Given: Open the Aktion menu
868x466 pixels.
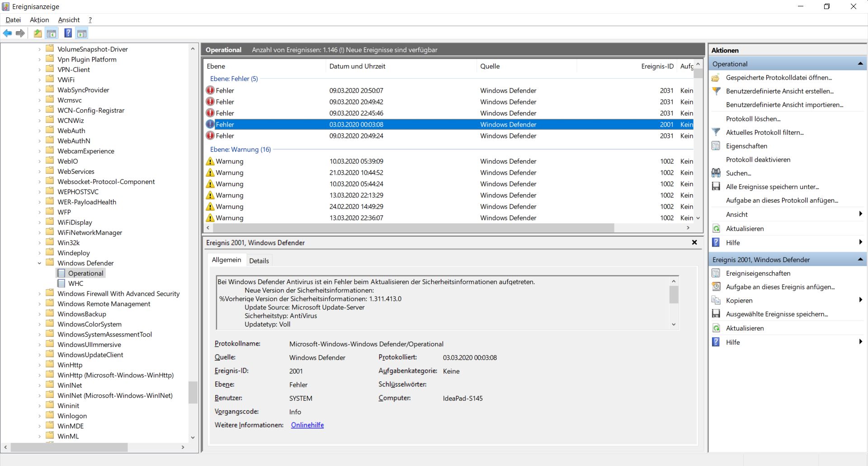Looking at the screenshot, I should tap(39, 20).
